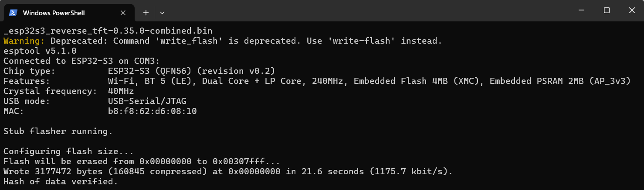
Task: Close the Windows PowerShell tab
Action: (123, 13)
